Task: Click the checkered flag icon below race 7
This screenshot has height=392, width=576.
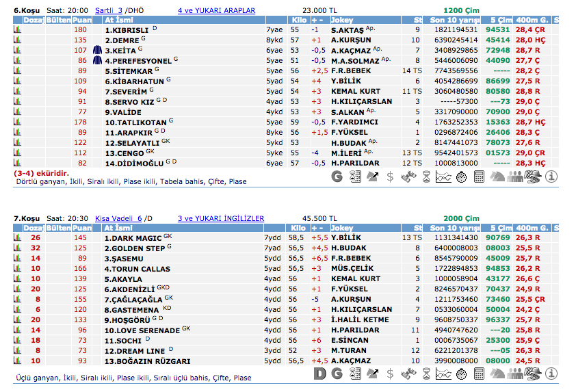Action: point(534,374)
